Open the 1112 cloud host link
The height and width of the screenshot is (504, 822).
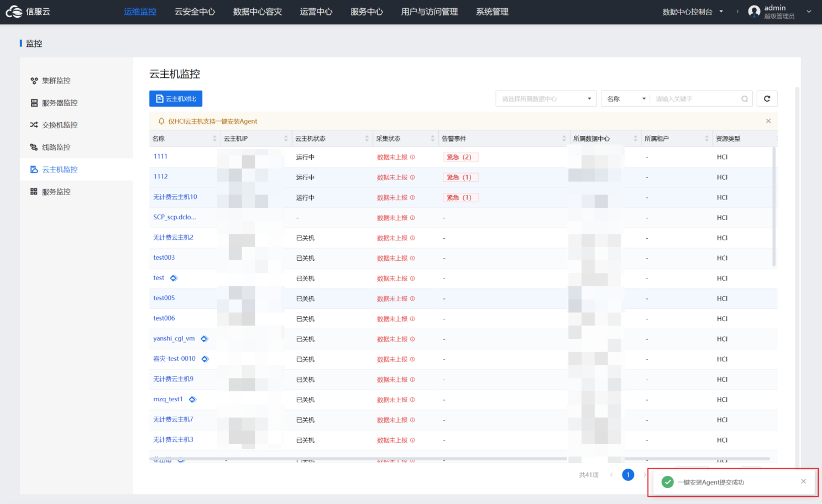tap(160, 177)
